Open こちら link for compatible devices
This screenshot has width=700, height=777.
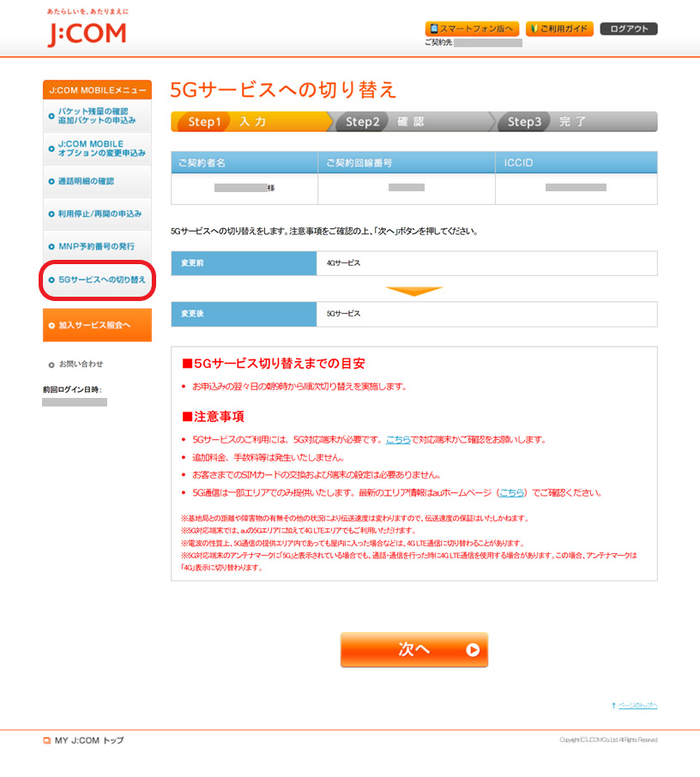pos(398,440)
